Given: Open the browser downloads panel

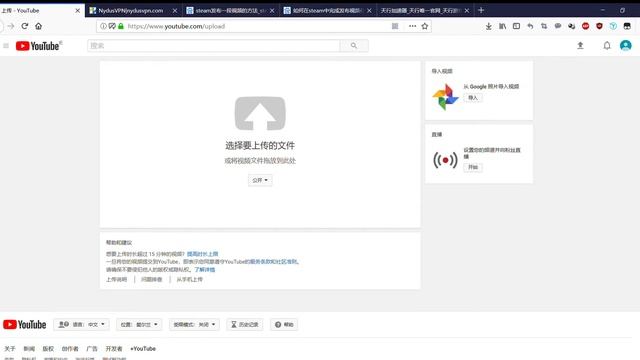Looking at the screenshot, I should pos(489,26).
